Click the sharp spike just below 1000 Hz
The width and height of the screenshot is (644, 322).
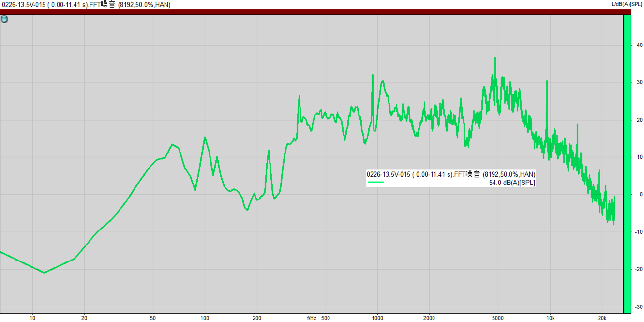click(x=372, y=75)
